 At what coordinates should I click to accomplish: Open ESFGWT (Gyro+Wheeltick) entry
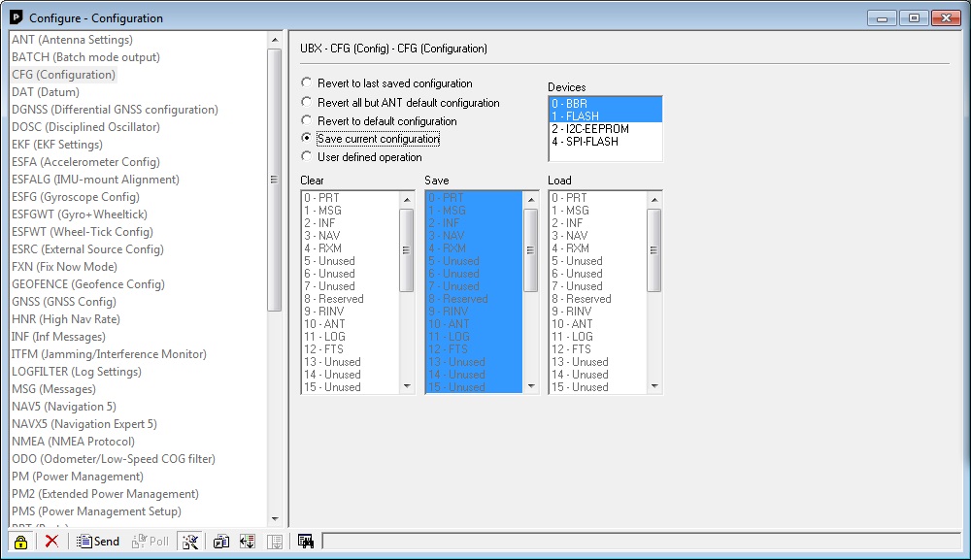coord(80,214)
